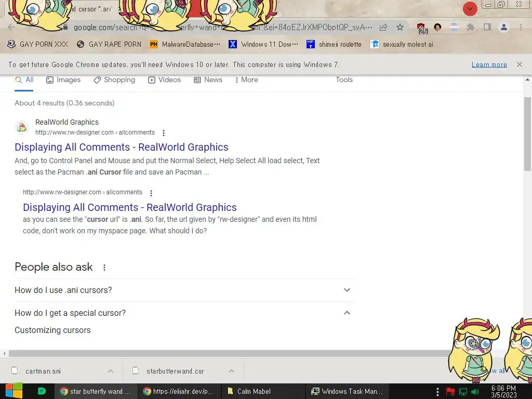Click the address bar URL field
Image resolution: width=532 pixels, height=399 pixels.
[223, 28]
